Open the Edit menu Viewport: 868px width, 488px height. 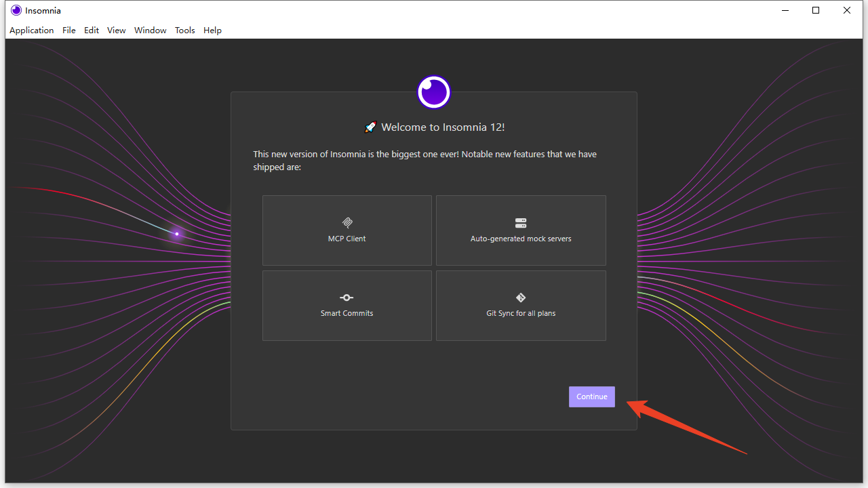coord(92,30)
